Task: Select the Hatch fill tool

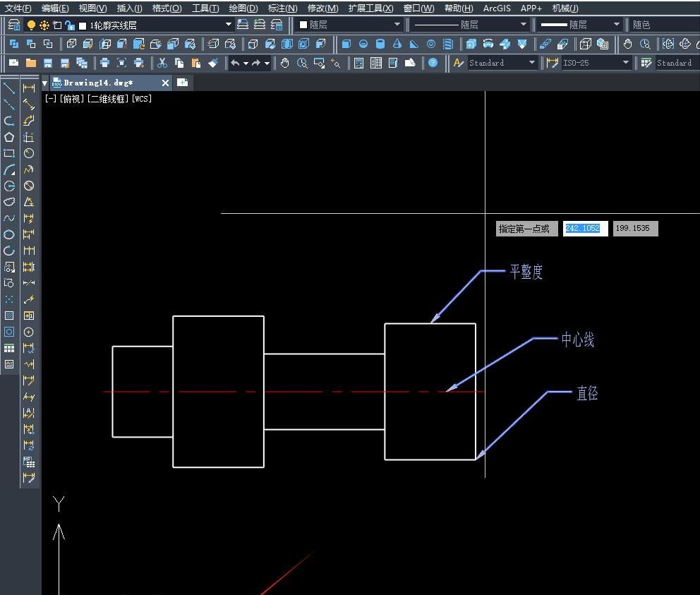Action: 9,315
